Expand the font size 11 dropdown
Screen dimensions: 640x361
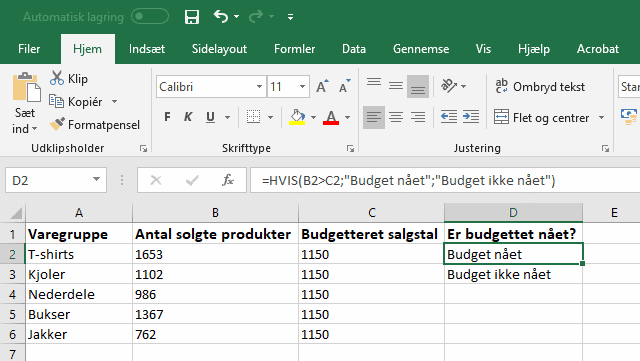point(302,87)
